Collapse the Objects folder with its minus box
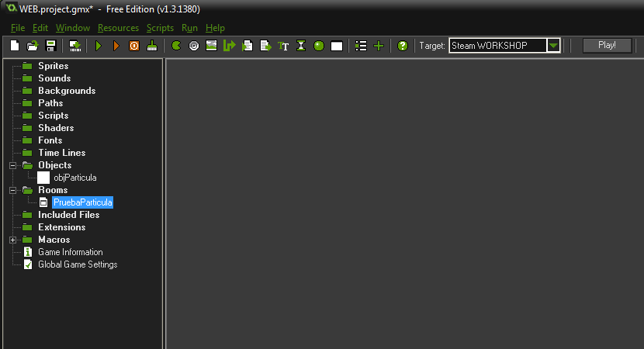Viewport: 644px width, 349px height. (x=12, y=165)
